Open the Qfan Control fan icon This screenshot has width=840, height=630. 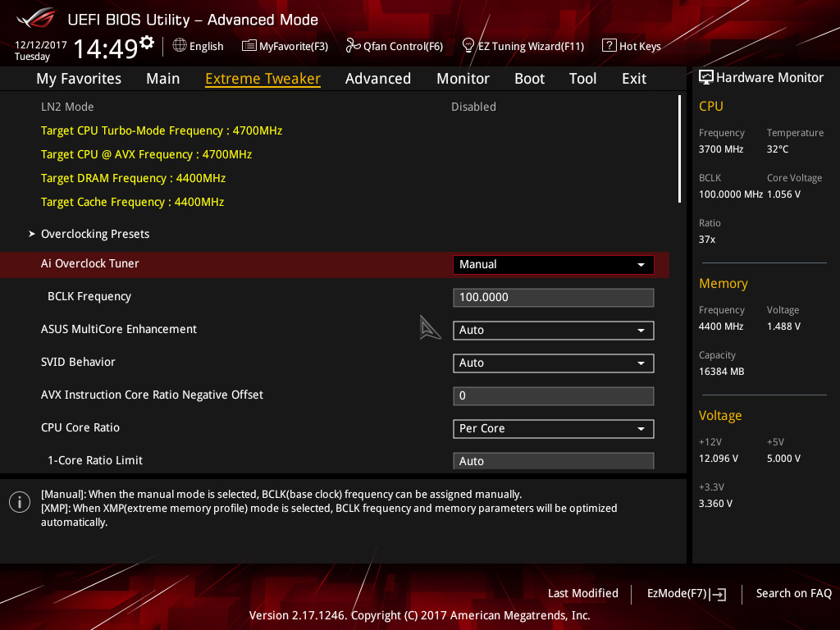coord(353,46)
